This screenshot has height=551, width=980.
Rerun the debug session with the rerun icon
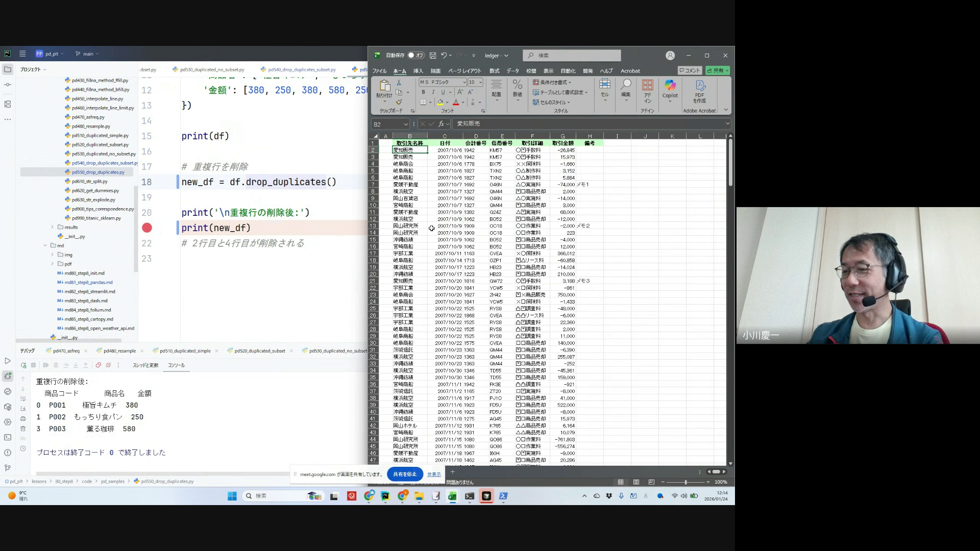tap(23, 365)
